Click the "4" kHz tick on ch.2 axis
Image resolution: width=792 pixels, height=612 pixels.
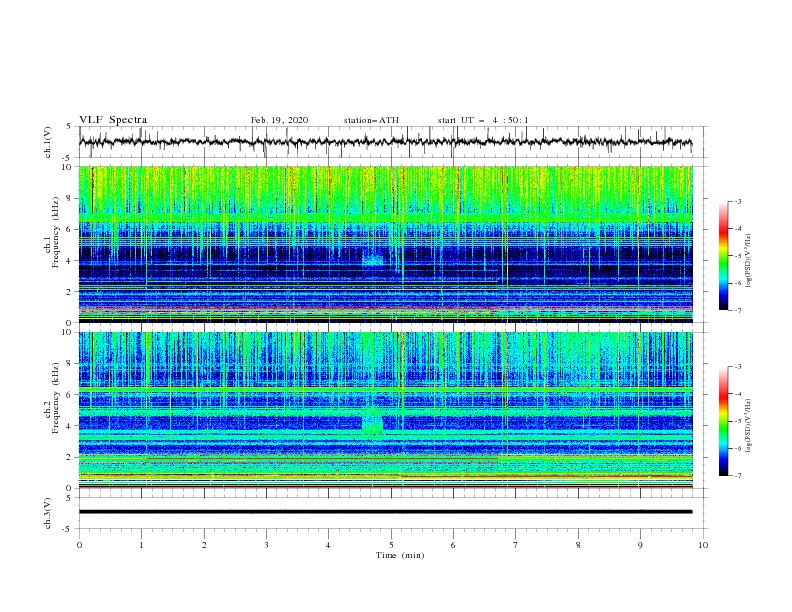coord(69,426)
